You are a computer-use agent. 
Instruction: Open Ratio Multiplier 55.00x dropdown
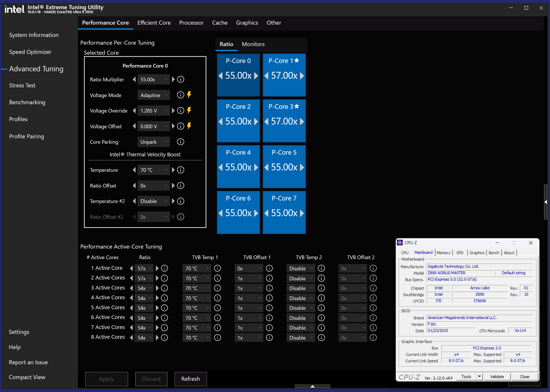[x=154, y=79]
